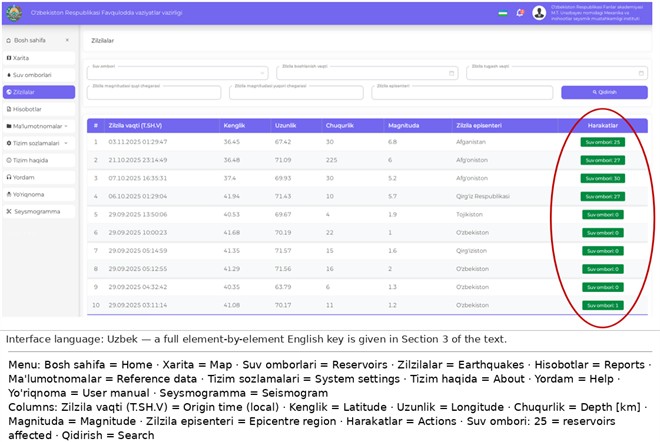Click the Uzunlik column header

285,125
